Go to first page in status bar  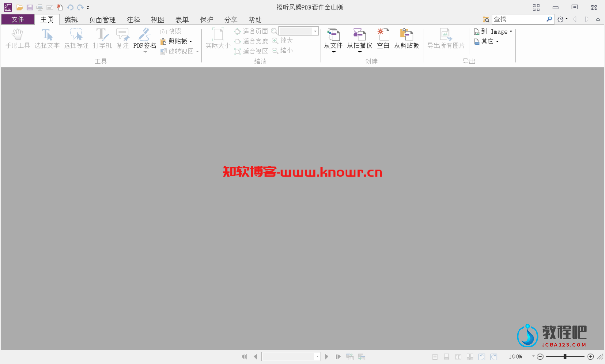244,356
